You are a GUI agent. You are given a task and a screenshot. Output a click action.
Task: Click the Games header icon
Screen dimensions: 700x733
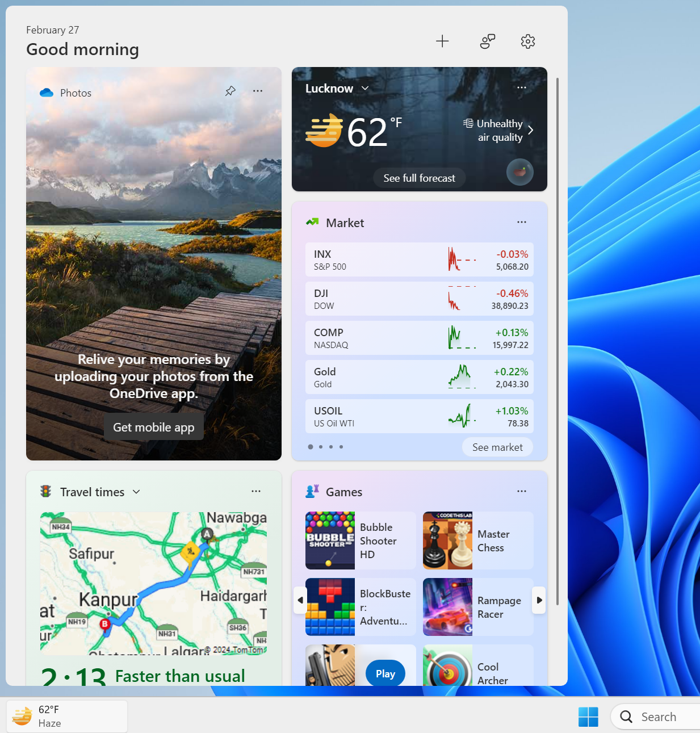312,491
